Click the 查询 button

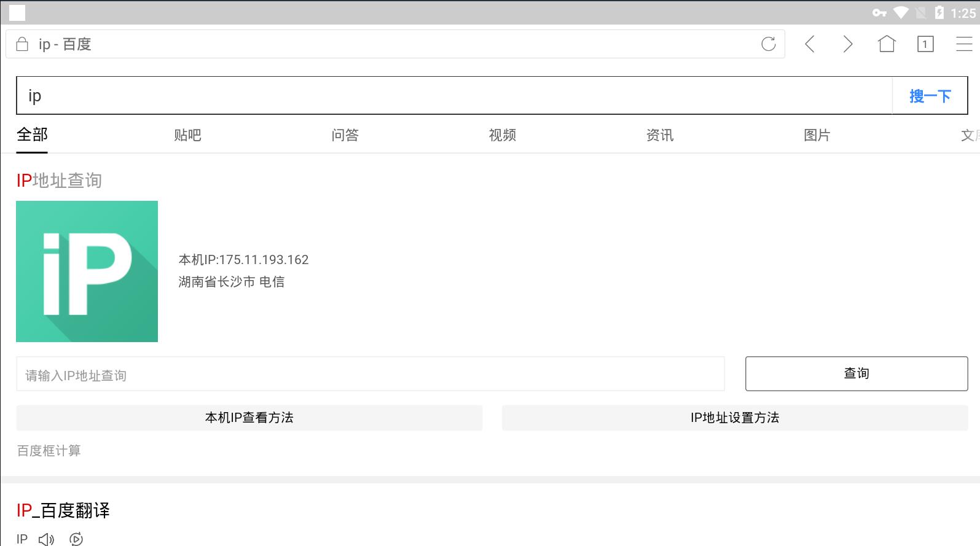856,373
